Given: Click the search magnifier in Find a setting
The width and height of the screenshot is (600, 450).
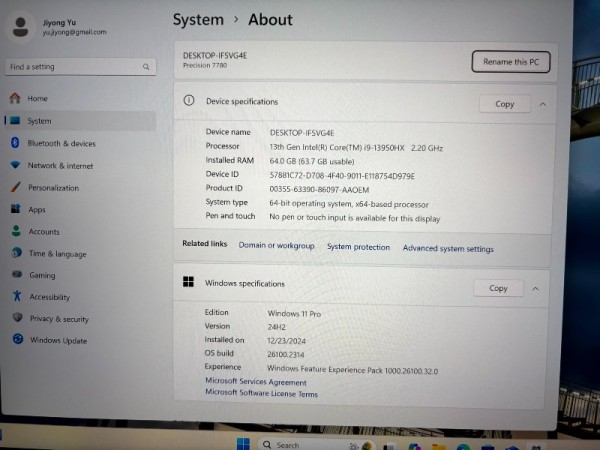Looking at the screenshot, I should (146, 67).
